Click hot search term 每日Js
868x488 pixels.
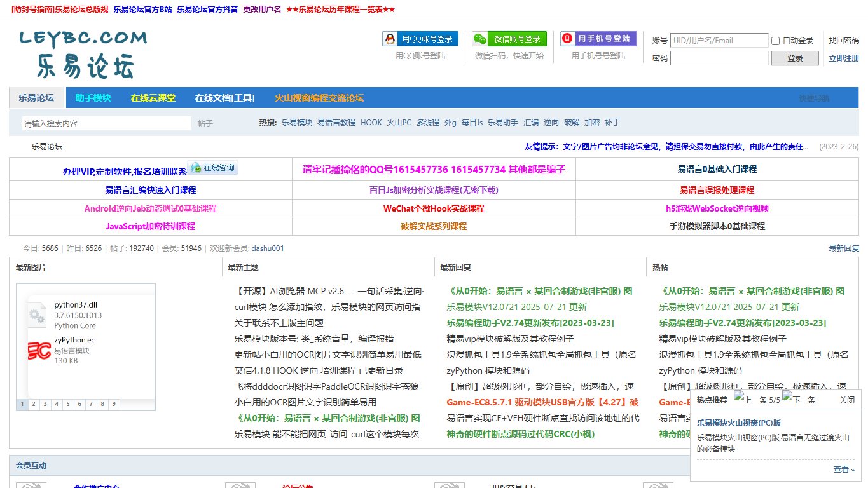pos(472,123)
